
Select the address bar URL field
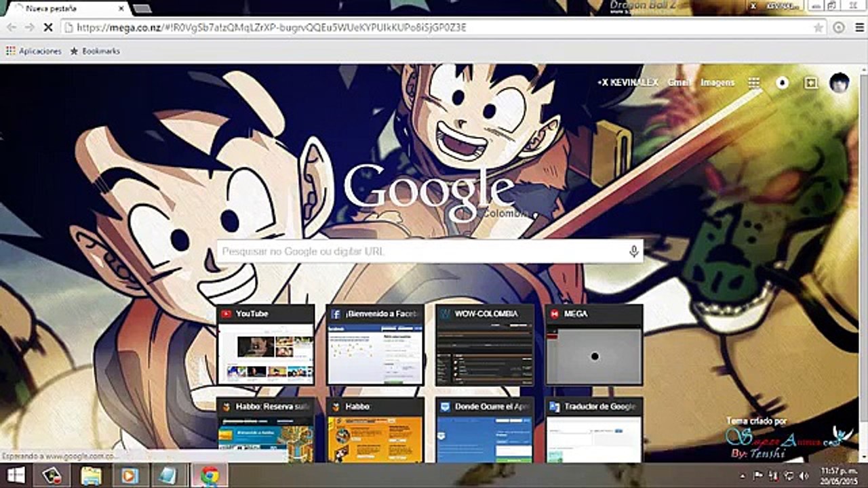pyautogui.click(x=437, y=28)
